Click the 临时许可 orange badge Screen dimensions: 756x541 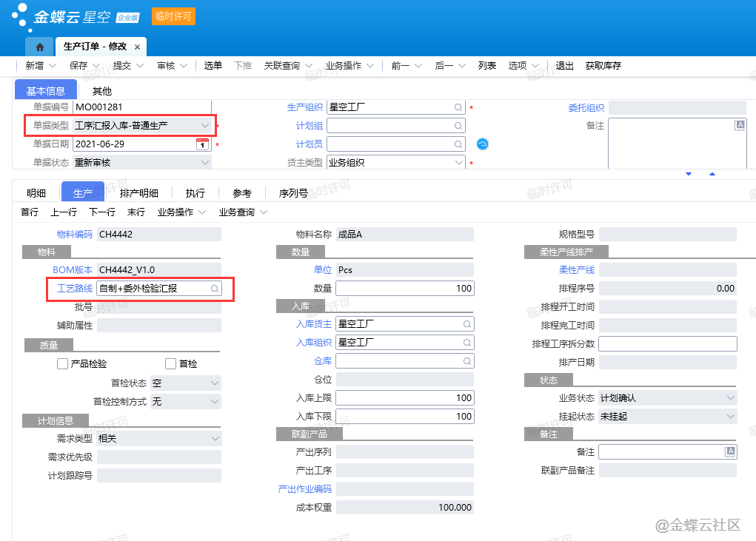tap(173, 16)
